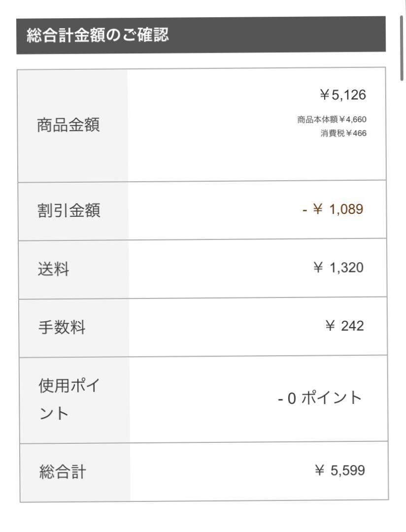Click the yen symbol before 5,599

coord(319,470)
